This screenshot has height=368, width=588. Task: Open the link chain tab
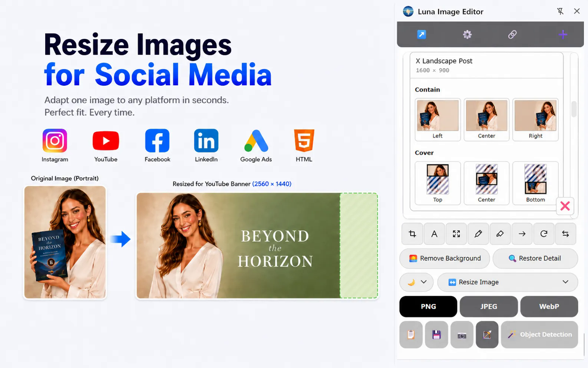pos(512,34)
